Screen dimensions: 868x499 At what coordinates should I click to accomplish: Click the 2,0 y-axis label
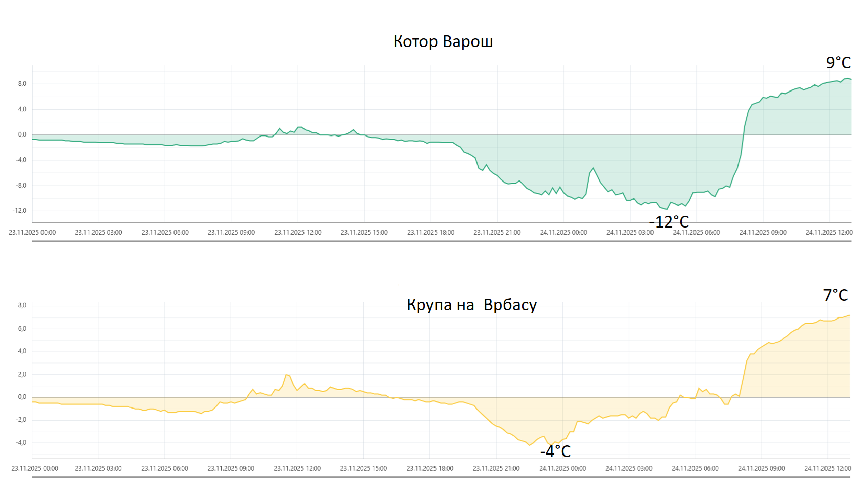click(x=22, y=375)
